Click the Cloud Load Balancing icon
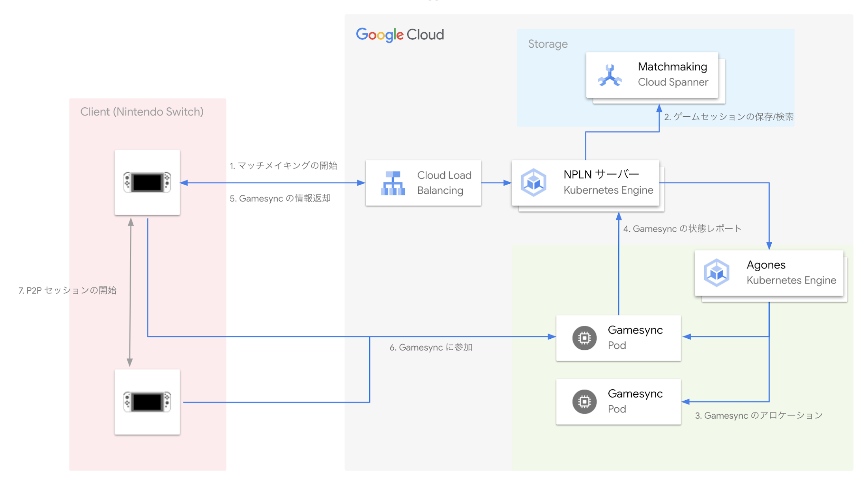This screenshot has width=868, height=485. click(x=393, y=183)
